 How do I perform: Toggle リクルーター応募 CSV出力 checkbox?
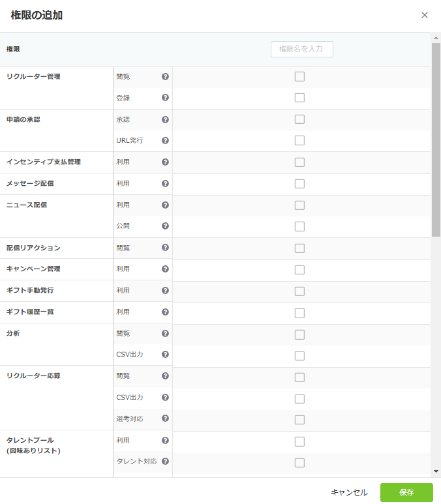coord(299,398)
